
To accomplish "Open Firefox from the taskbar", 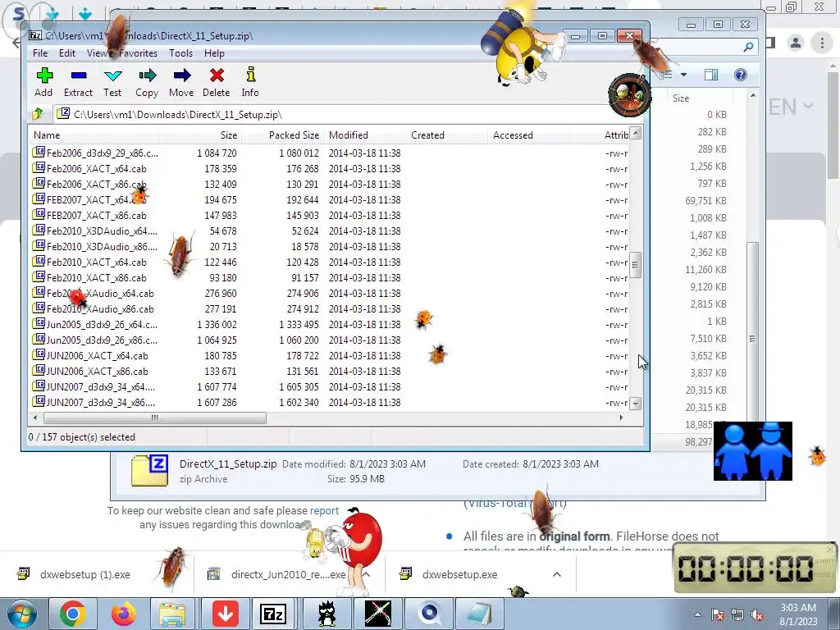I will point(124,614).
